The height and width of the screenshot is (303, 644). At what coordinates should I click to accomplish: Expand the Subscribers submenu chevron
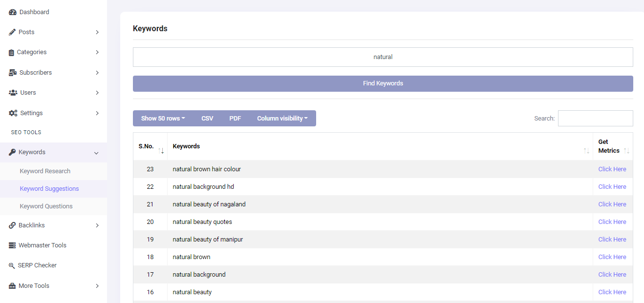(97, 73)
